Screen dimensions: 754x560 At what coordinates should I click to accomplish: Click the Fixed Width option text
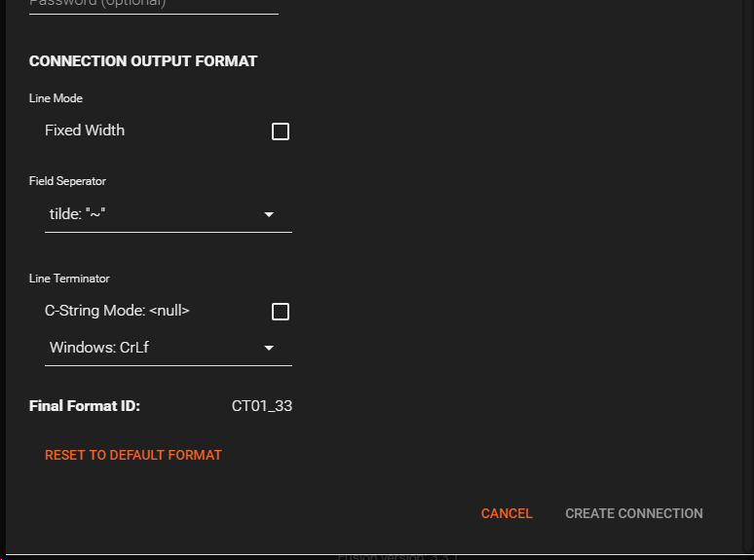click(85, 131)
